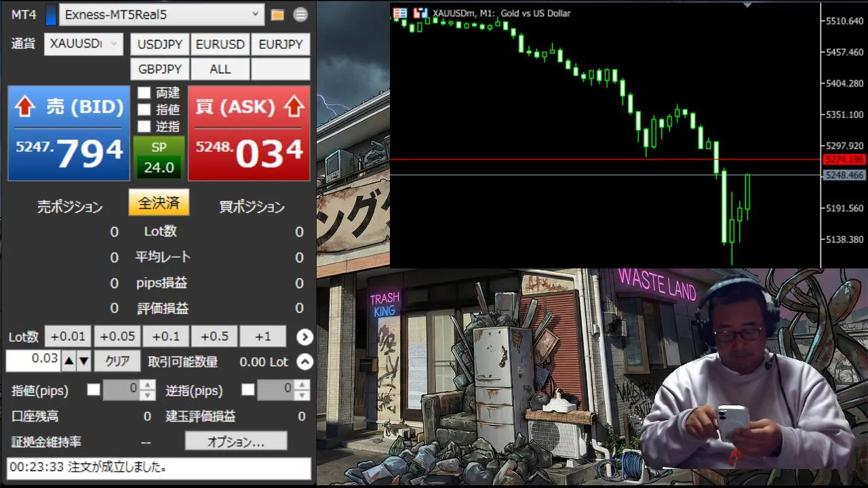Screen dimensions: 868x488
Task: Click the blue status indicator next to MT4
Action: [x=51, y=15]
